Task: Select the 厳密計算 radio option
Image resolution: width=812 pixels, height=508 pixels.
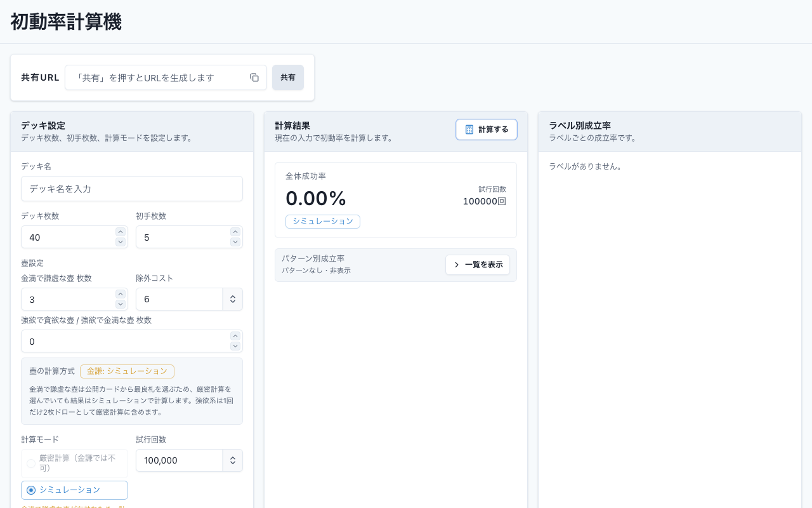Action: click(74, 464)
